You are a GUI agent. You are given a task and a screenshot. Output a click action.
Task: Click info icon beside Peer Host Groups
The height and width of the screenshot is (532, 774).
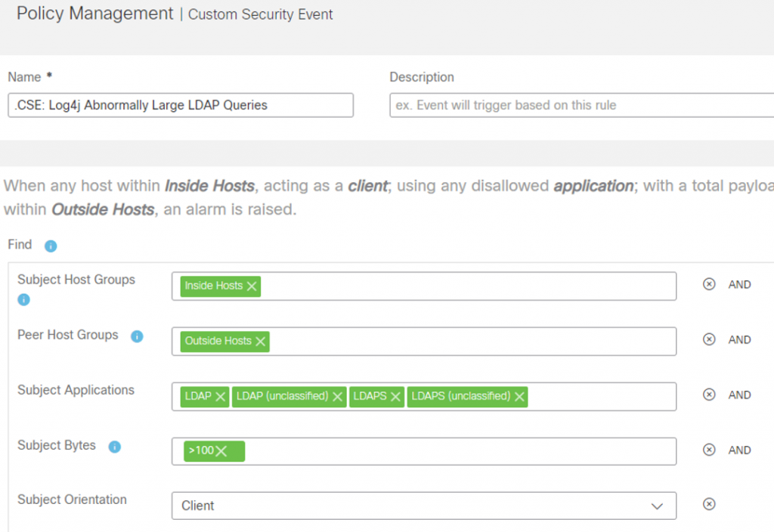point(137,336)
